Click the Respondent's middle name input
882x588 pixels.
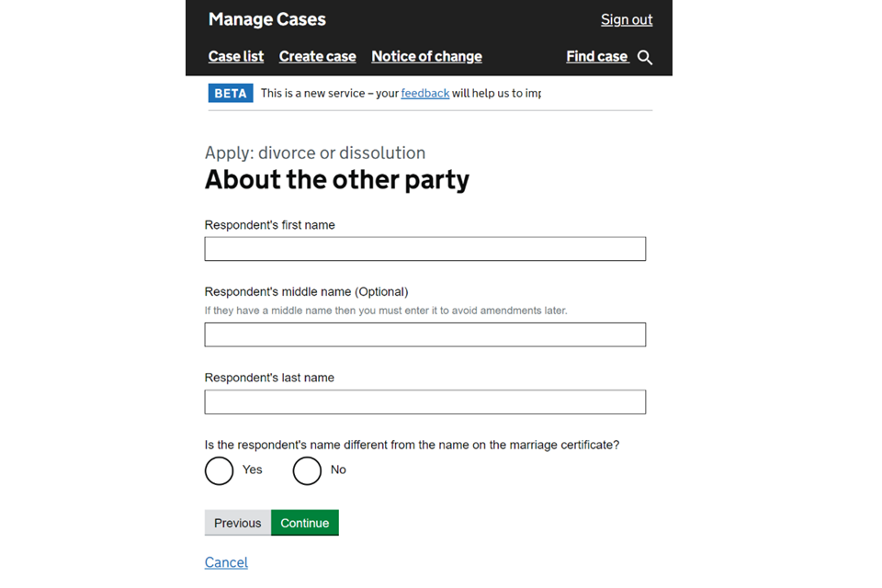(x=424, y=334)
